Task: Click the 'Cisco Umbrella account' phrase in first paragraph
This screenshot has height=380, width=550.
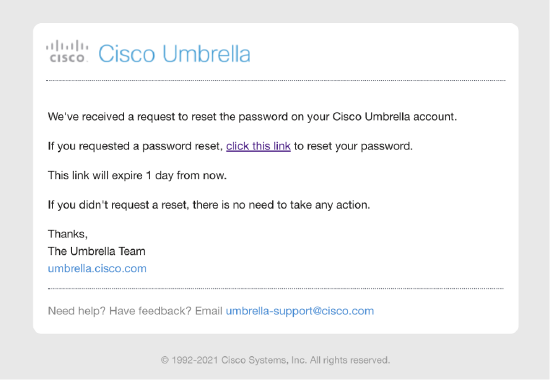Action: pos(394,116)
